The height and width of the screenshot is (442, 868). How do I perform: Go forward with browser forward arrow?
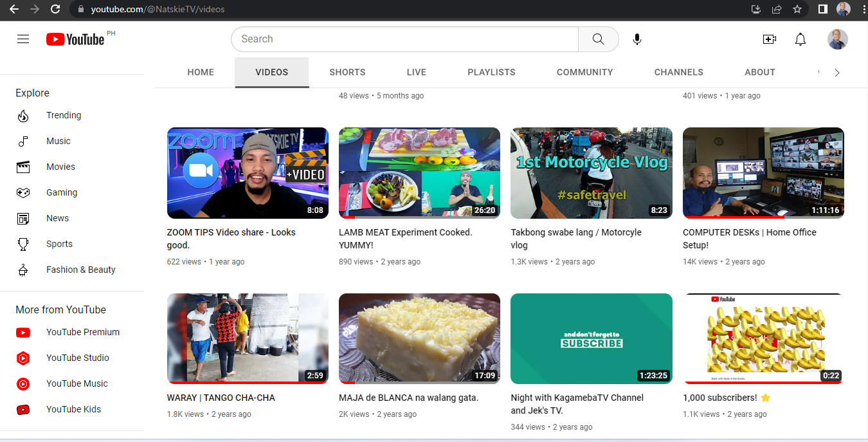[34, 9]
